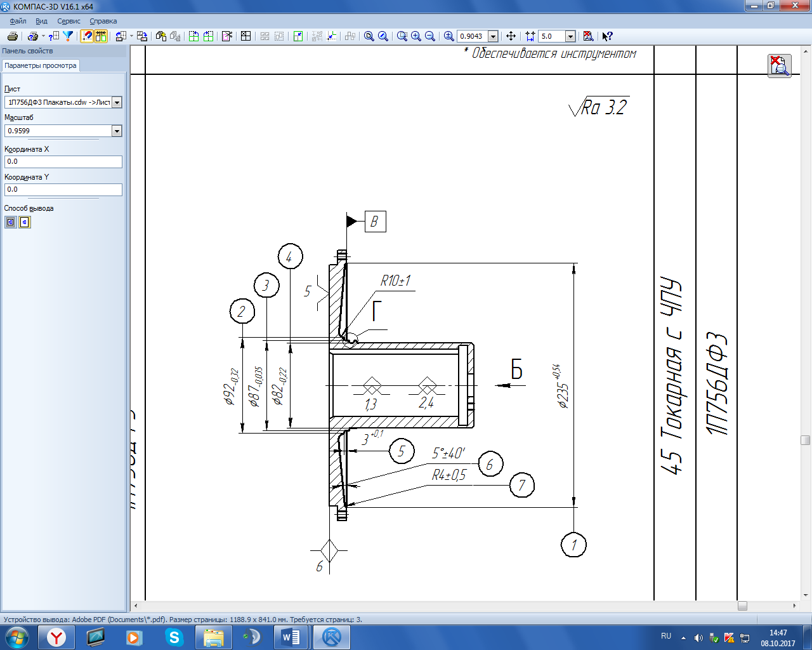Open printer setup icon in toolbar
The height and width of the screenshot is (650, 812).
(x=33, y=36)
